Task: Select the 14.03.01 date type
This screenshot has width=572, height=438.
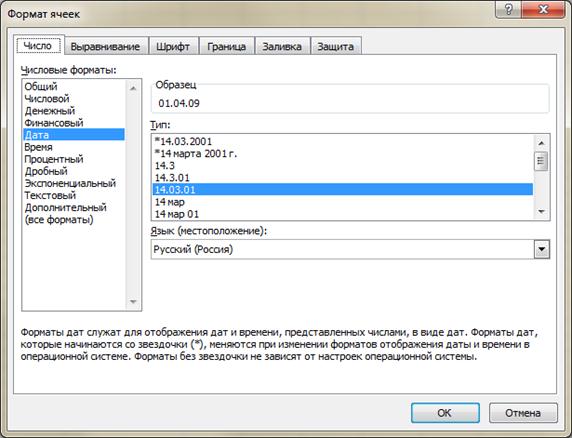Action: click(x=343, y=190)
